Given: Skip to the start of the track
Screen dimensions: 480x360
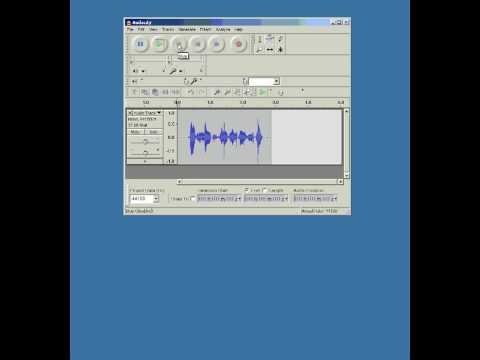Looking at the screenshot, I should 198,44.
